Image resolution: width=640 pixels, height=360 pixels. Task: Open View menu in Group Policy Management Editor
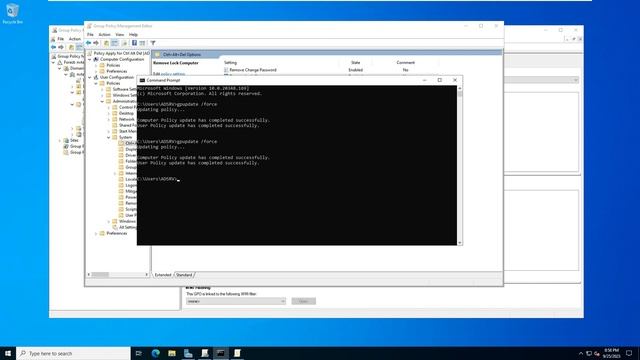(x=120, y=35)
